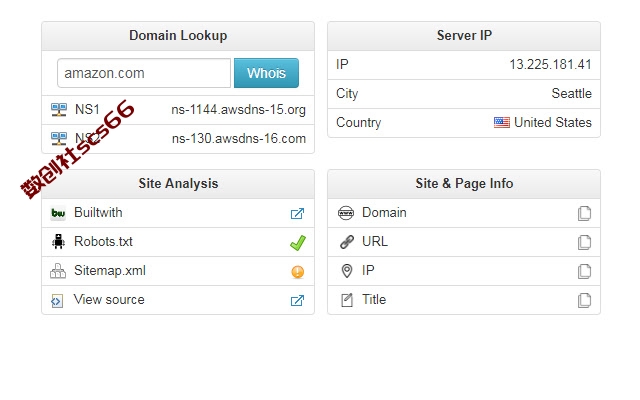Open Builtwith external link icon

pyautogui.click(x=297, y=213)
